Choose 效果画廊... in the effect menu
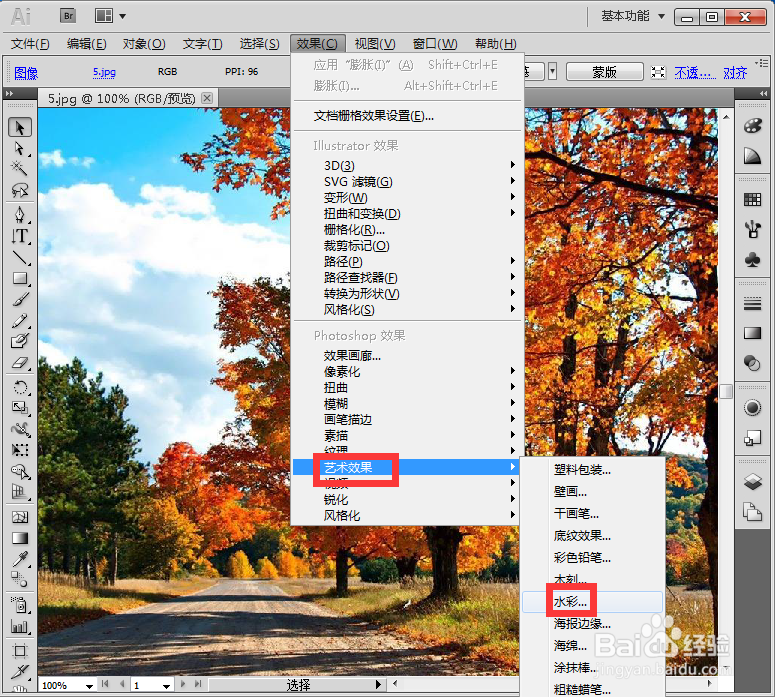The width and height of the screenshot is (775, 697). pos(408,355)
